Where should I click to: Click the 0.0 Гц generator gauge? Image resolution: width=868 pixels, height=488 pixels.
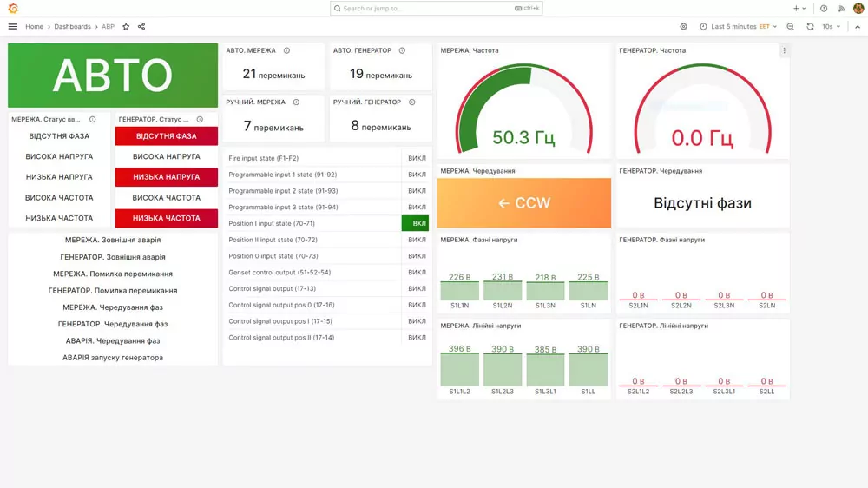coord(702,109)
